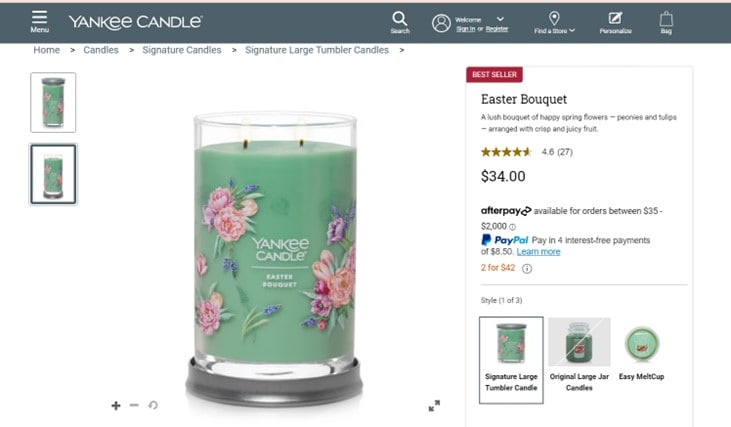Reset image zoom with rotate icon
The height and width of the screenshot is (427, 731).
pyautogui.click(x=153, y=405)
